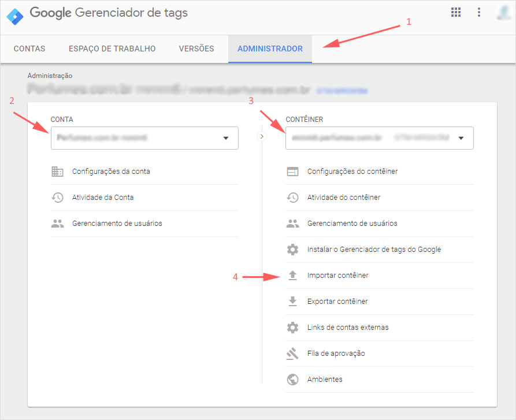Click gear icon beside Instalar o Gerenciador

(x=292, y=250)
